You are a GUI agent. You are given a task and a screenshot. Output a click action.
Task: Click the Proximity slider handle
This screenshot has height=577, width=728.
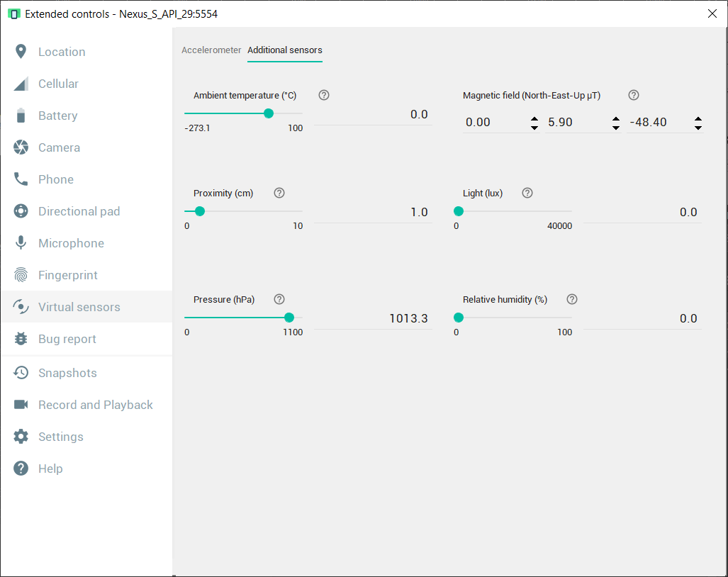200,211
